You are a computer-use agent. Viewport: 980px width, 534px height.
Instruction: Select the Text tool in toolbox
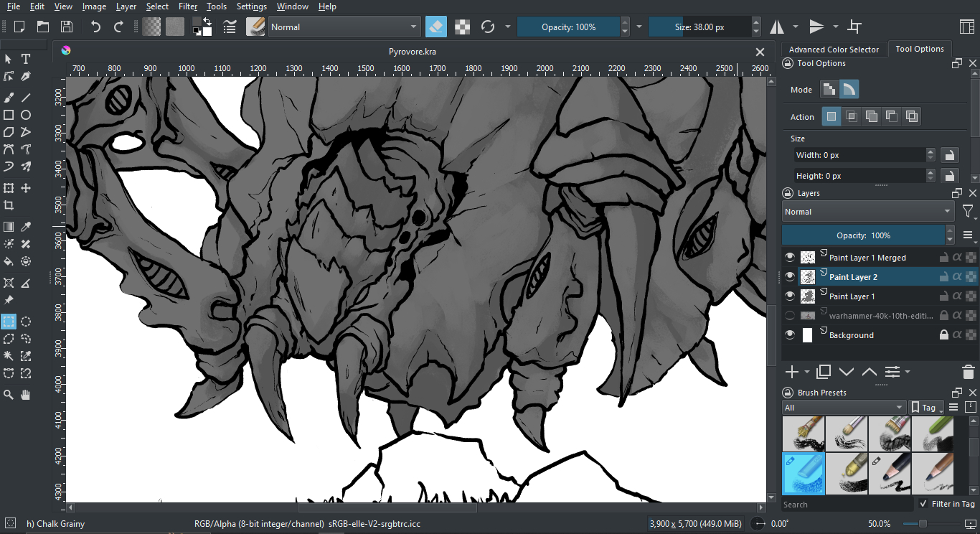click(x=26, y=59)
